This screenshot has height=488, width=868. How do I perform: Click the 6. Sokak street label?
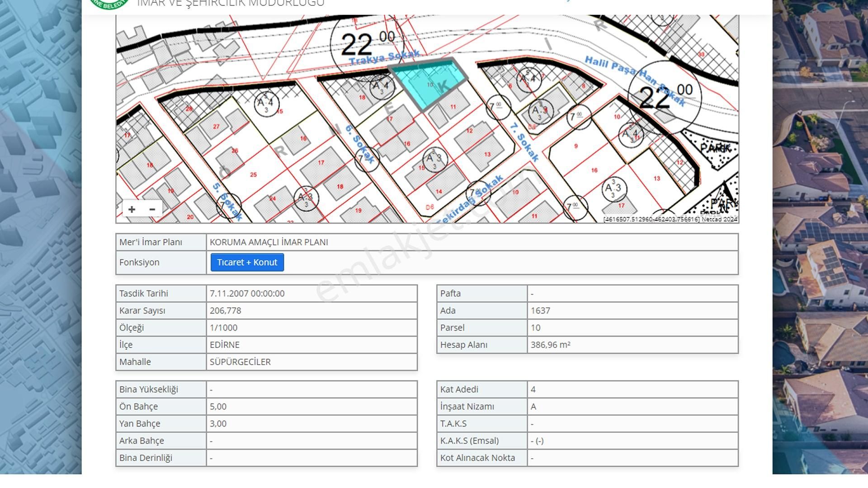pos(360,144)
